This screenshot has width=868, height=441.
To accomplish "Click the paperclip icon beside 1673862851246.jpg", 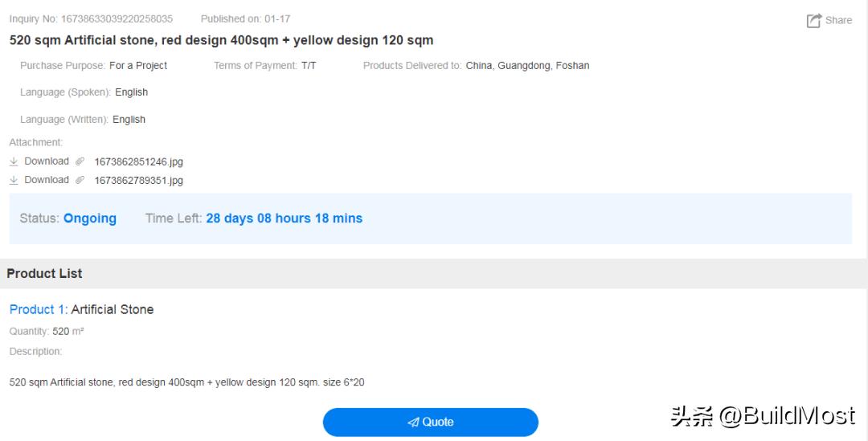I will [80, 161].
